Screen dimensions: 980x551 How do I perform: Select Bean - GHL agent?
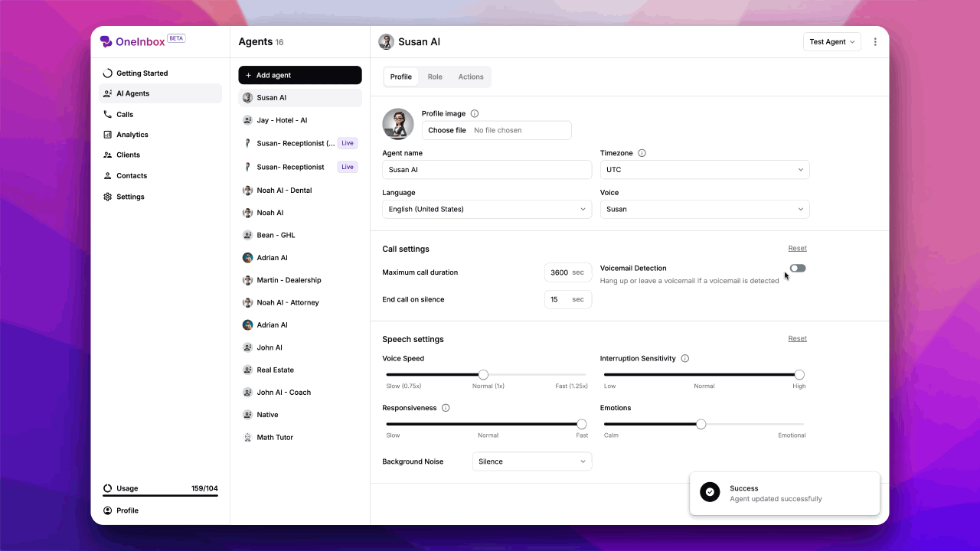(x=300, y=235)
